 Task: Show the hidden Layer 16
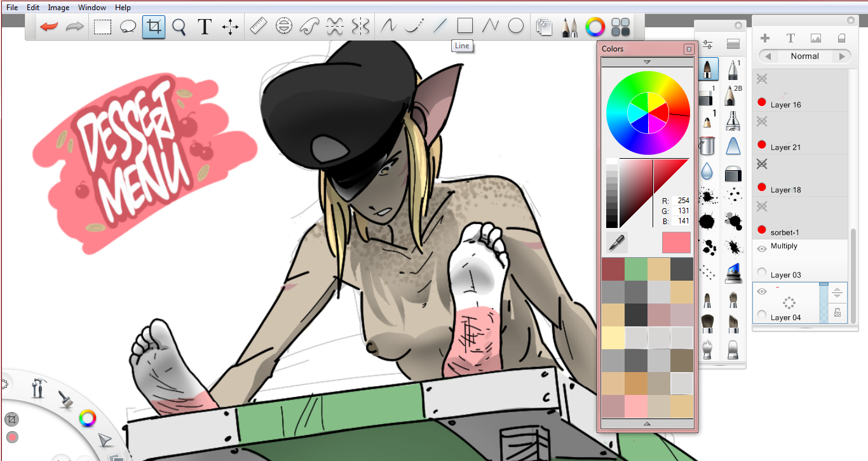762,79
